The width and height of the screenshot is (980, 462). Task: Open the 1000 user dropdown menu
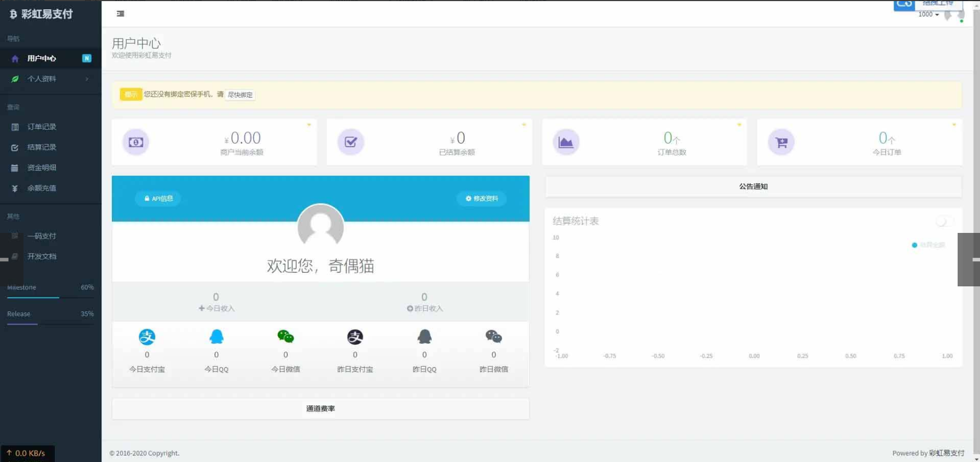pos(928,15)
